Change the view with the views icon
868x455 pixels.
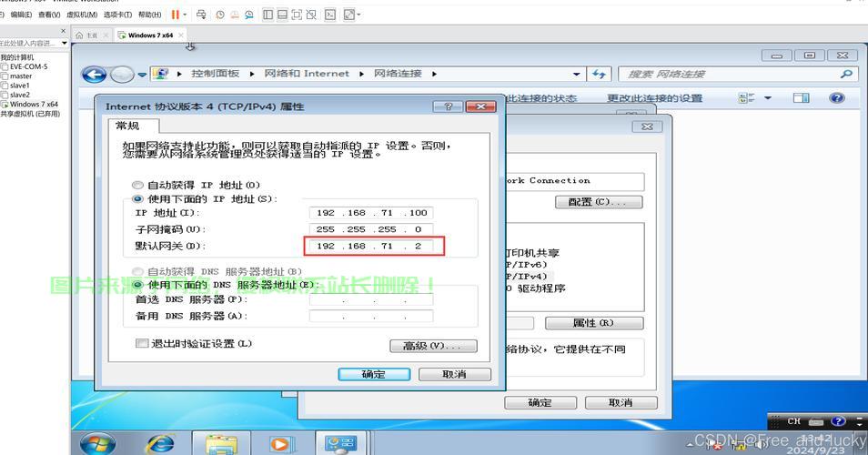click(746, 98)
